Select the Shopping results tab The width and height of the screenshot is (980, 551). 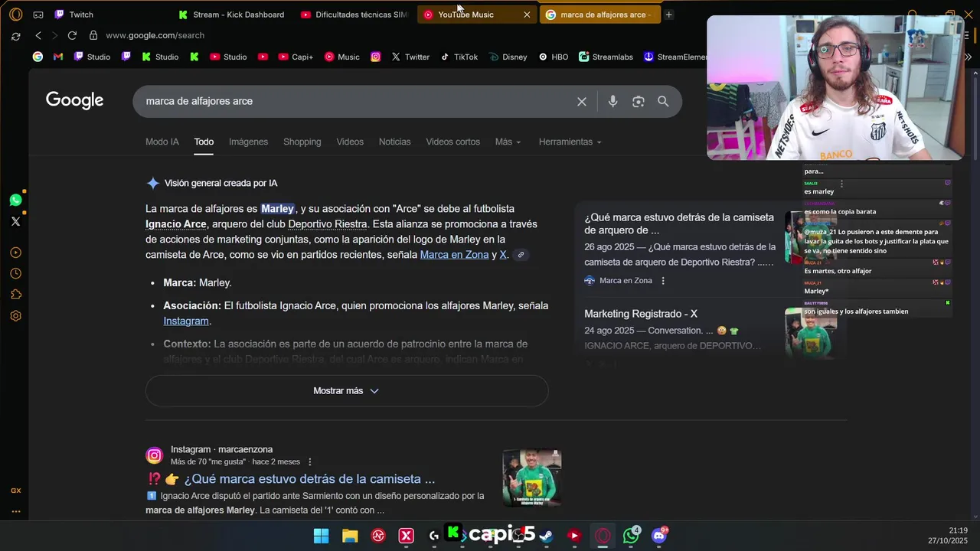click(302, 142)
